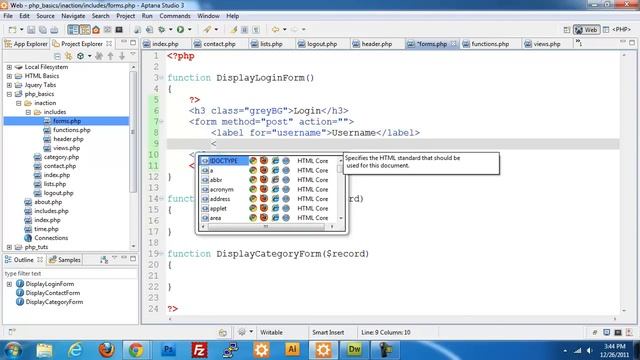The image size is (640, 360).
Task: Show hidden editor tabs list
Action: pos(578,42)
